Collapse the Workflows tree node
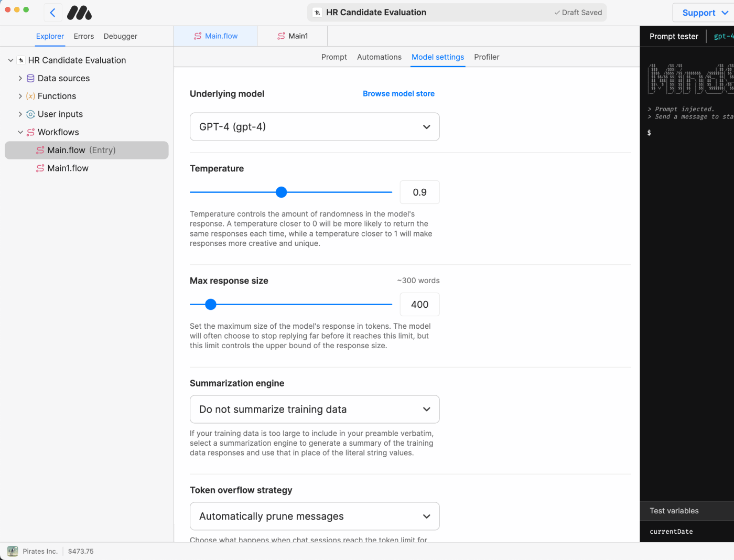Viewport: 734px width, 560px height. pos(20,132)
